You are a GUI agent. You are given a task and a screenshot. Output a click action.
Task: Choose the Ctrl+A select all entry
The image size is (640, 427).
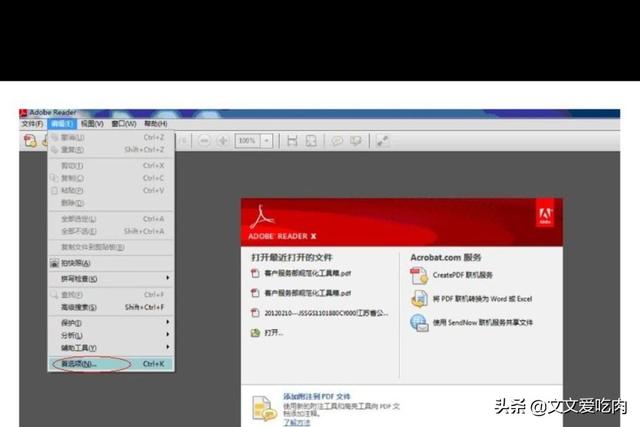point(111,219)
